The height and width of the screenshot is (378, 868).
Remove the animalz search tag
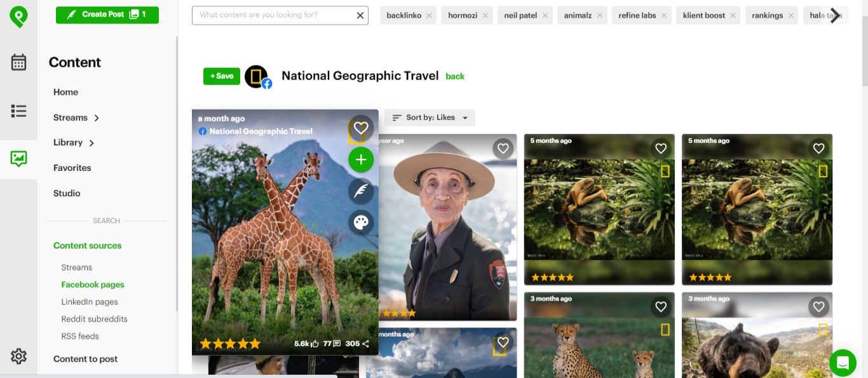click(599, 15)
